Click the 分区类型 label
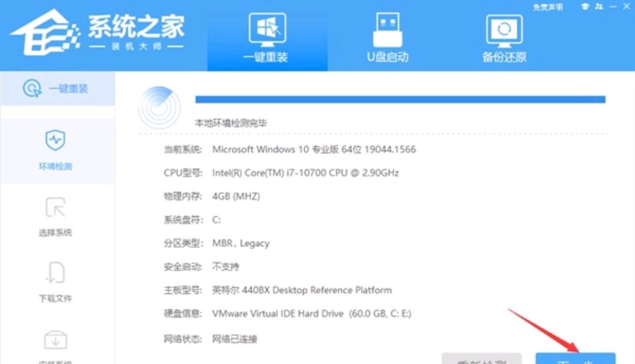Screen dimensions: 635x364 (183, 243)
